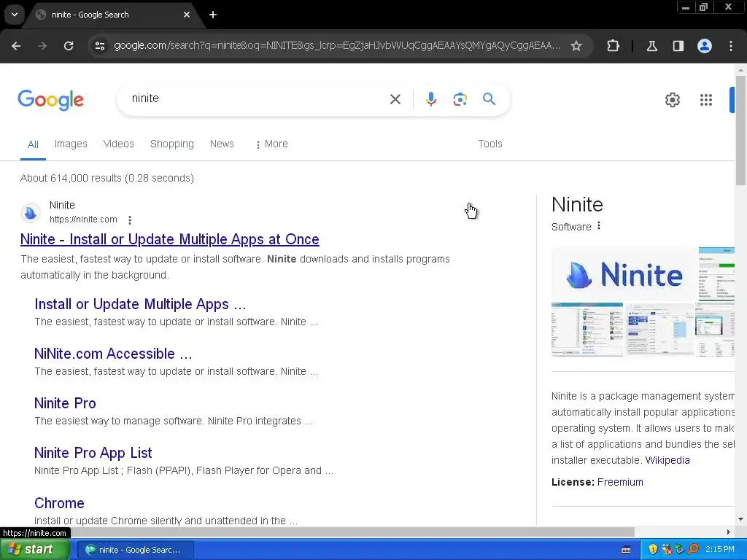Select the All results tab
Image resolution: width=747 pixels, height=560 pixels.
tap(33, 144)
